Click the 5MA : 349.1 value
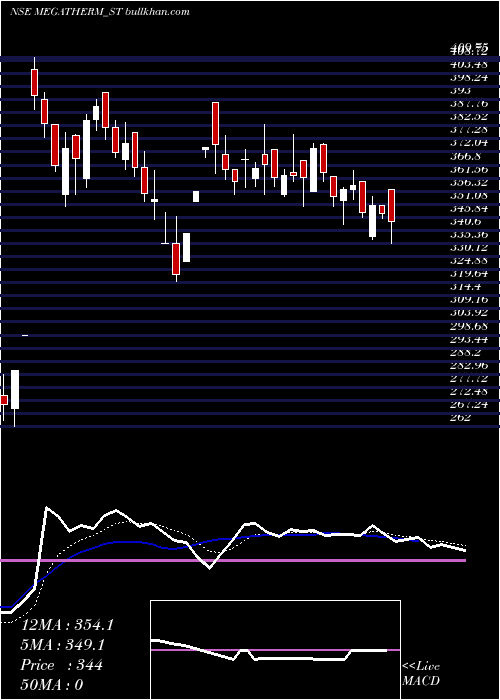 tap(63, 645)
